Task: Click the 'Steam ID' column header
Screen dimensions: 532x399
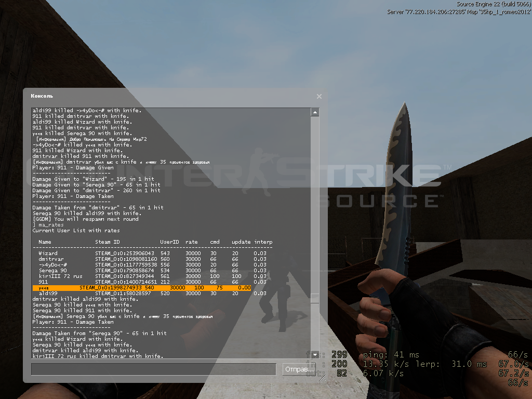Action: click(108, 242)
